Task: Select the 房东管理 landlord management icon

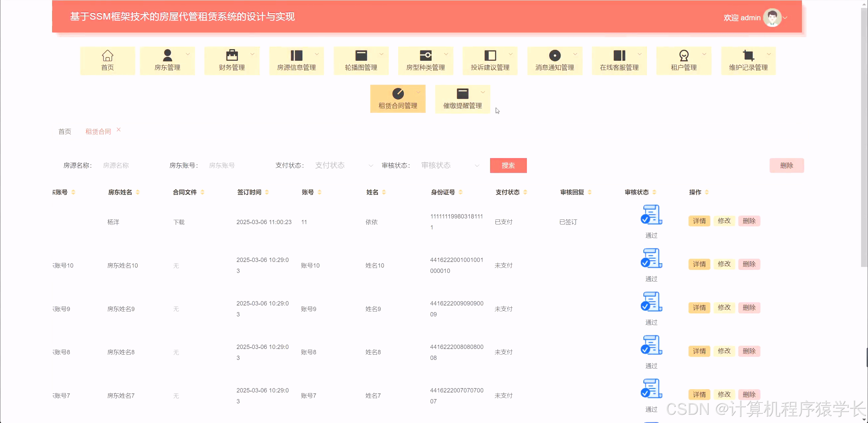Action: (168, 61)
